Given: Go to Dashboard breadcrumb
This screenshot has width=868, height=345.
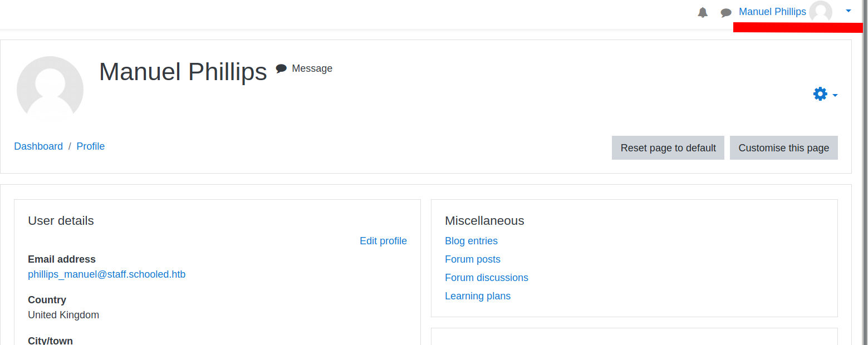Looking at the screenshot, I should (38, 146).
